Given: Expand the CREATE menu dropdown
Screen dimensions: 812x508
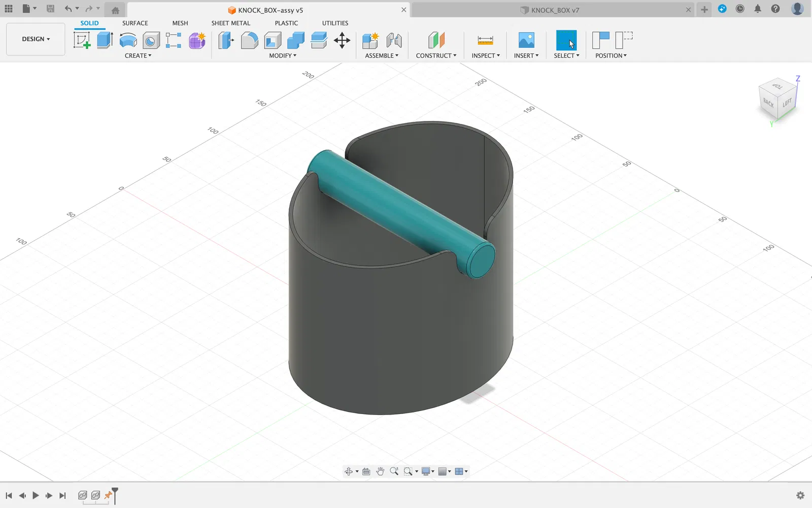Looking at the screenshot, I should (x=138, y=56).
